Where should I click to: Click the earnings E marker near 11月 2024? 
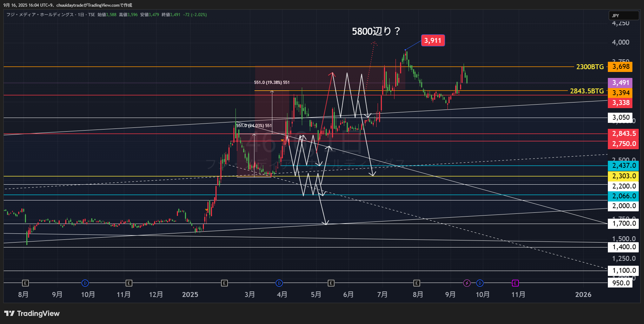tap(129, 283)
